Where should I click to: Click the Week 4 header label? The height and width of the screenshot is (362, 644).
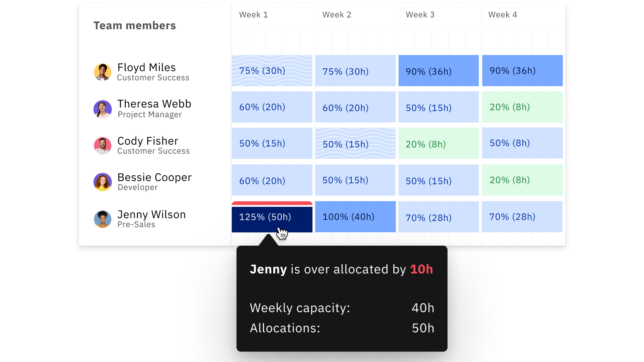point(503,15)
